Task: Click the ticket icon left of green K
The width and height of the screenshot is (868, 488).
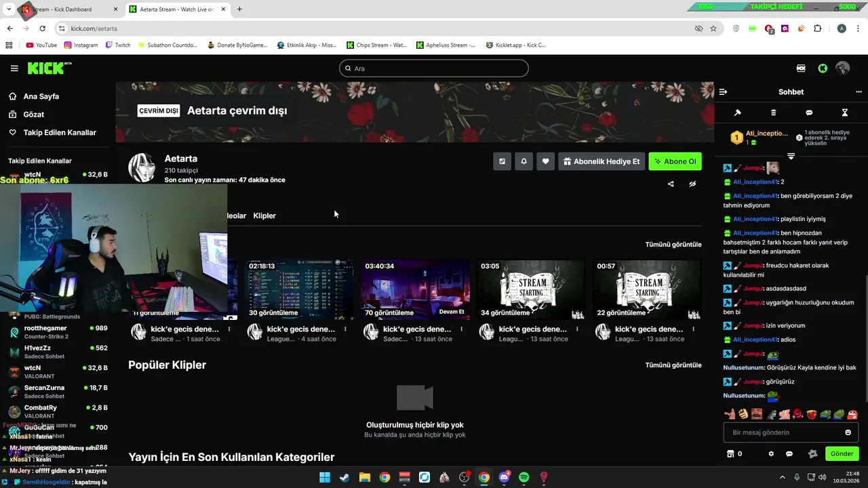Action: click(802, 68)
